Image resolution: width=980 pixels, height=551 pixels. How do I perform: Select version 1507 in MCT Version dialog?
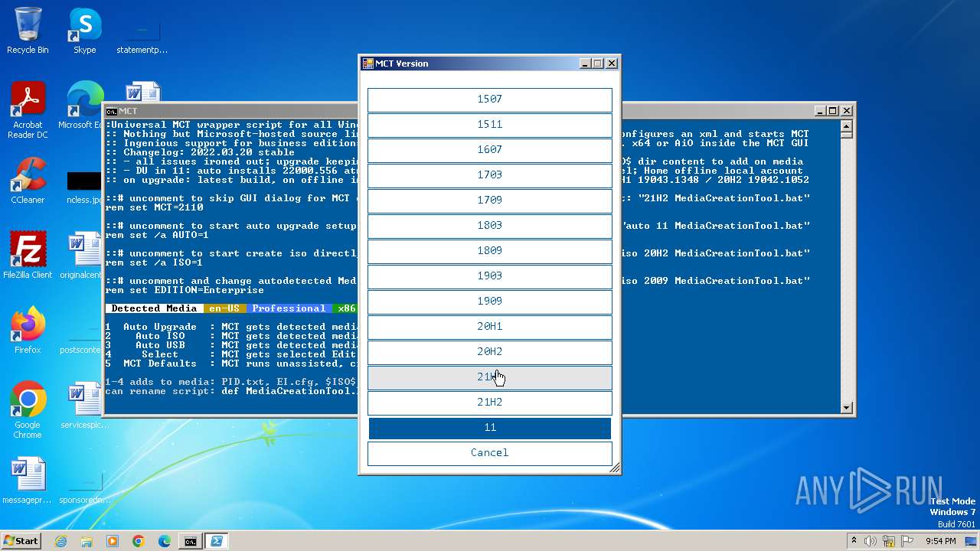click(x=490, y=99)
